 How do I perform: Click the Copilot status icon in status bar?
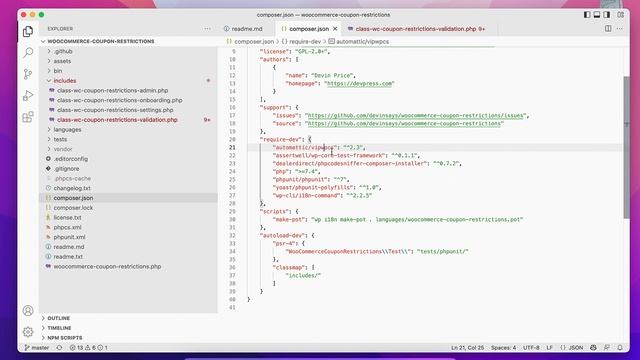coord(593,347)
